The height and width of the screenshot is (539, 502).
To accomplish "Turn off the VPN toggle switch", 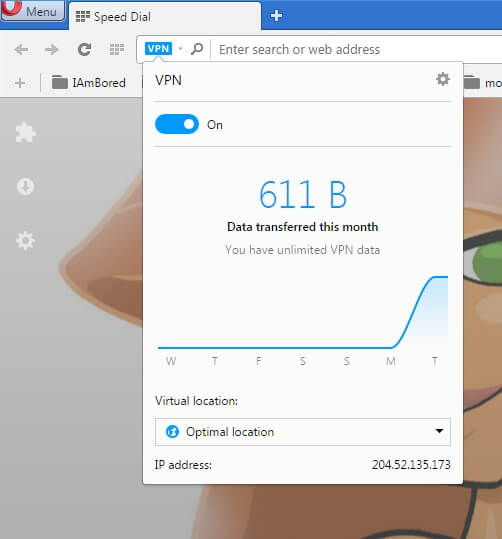I will tap(177, 124).
